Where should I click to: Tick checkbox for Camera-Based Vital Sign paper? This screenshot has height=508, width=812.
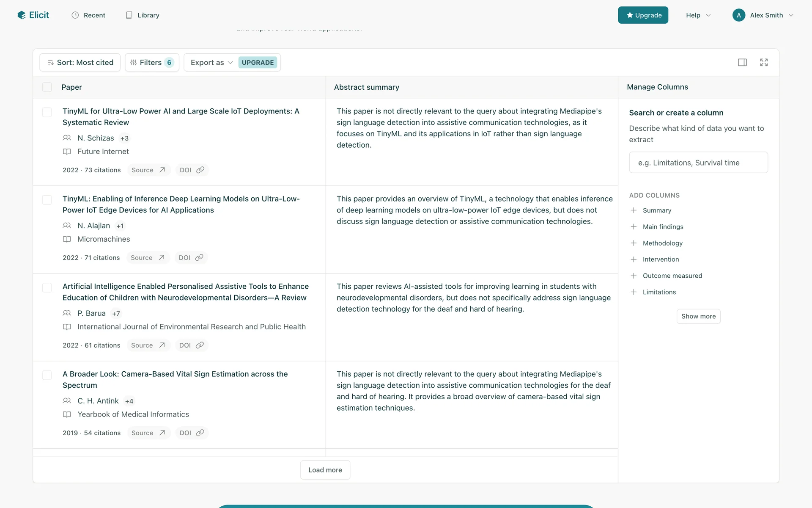[47, 375]
